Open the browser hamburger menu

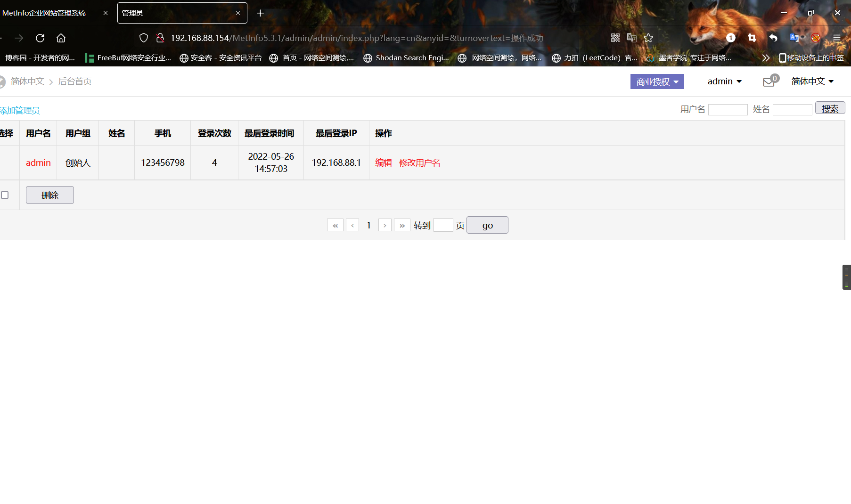pyautogui.click(x=837, y=38)
